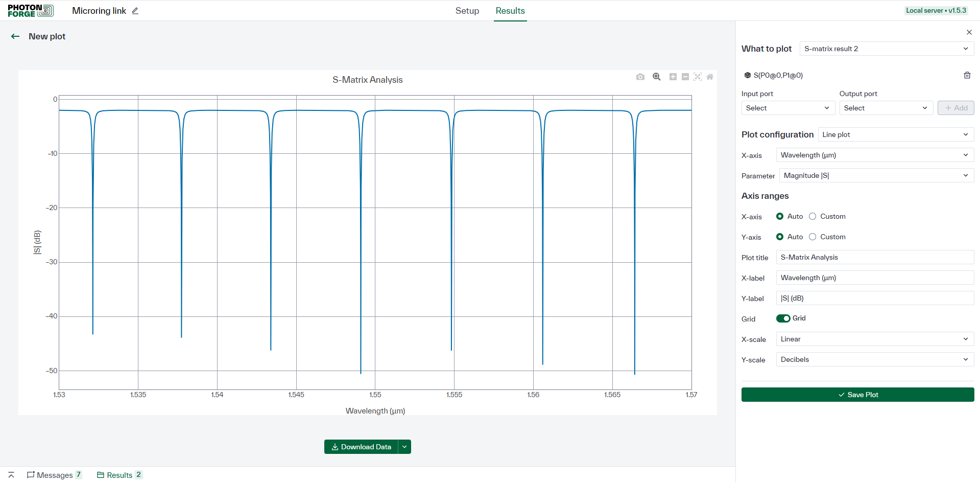This screenshot has height=482, width=980.
Task: Click the Add port button
Action: coord(955,108)
